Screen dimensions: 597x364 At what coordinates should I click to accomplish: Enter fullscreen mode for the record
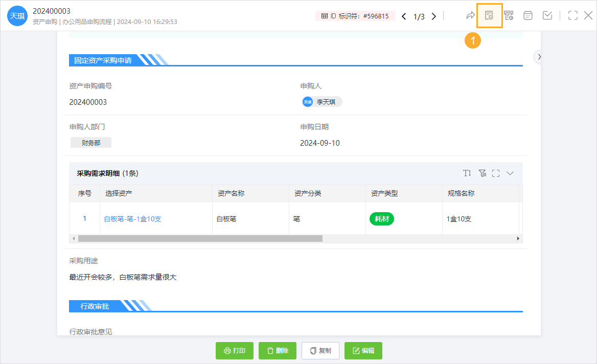tap(573, 16)
